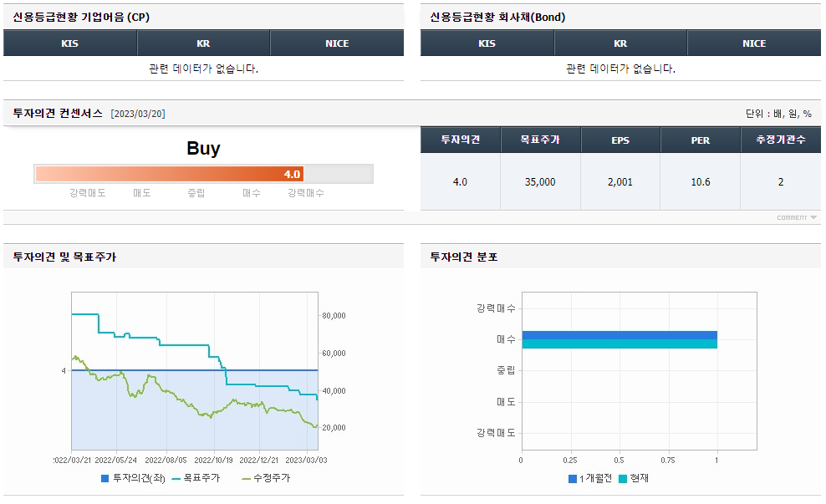Click the target price value 35,000

tap(540, 181)
